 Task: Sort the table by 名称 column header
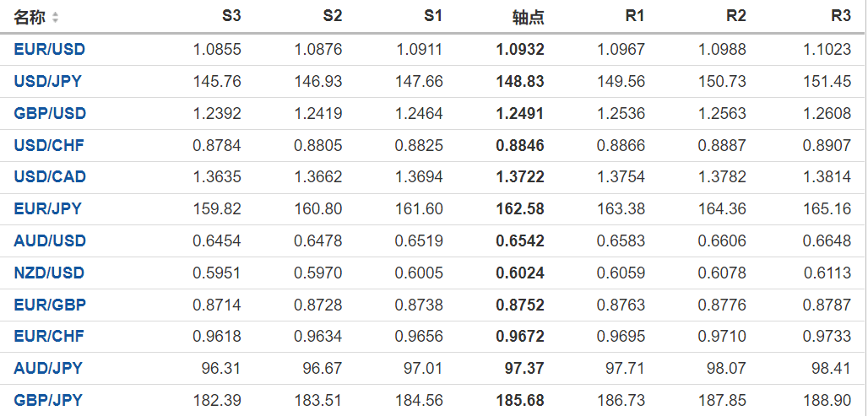(30, 17)
